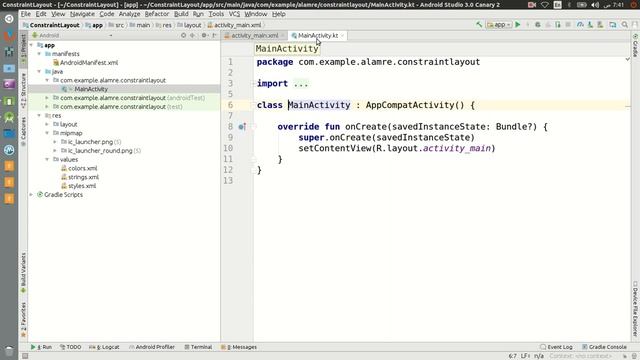Open the Logcat tool window
This screenshot has height=360, width=640.
point(104,347)
